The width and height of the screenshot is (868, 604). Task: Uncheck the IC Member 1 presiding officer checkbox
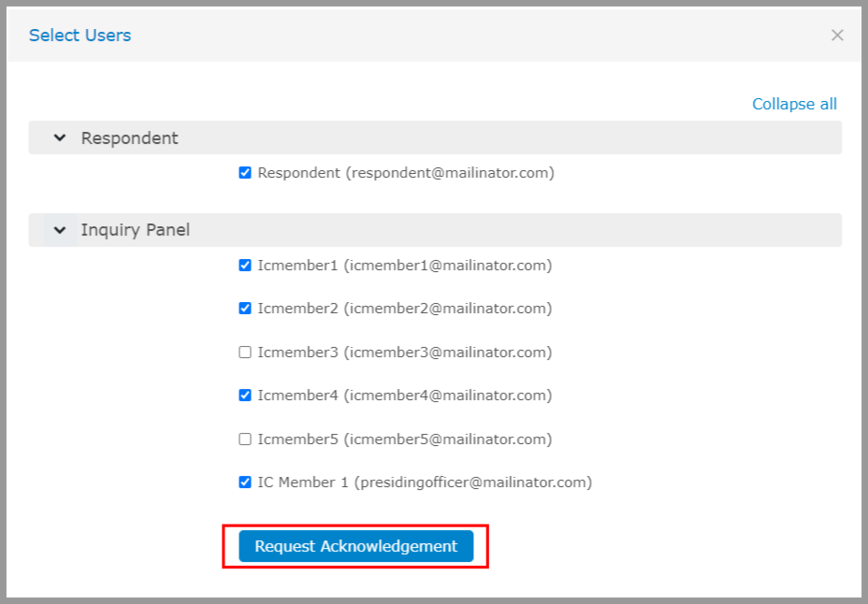[245, 482]
